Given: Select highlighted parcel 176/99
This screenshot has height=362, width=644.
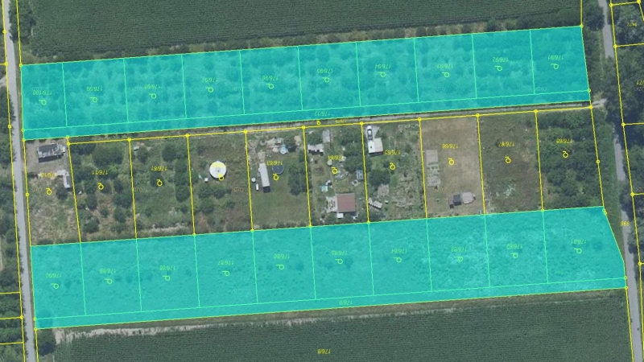Looking at the screenshot, I should click(95, 92).
